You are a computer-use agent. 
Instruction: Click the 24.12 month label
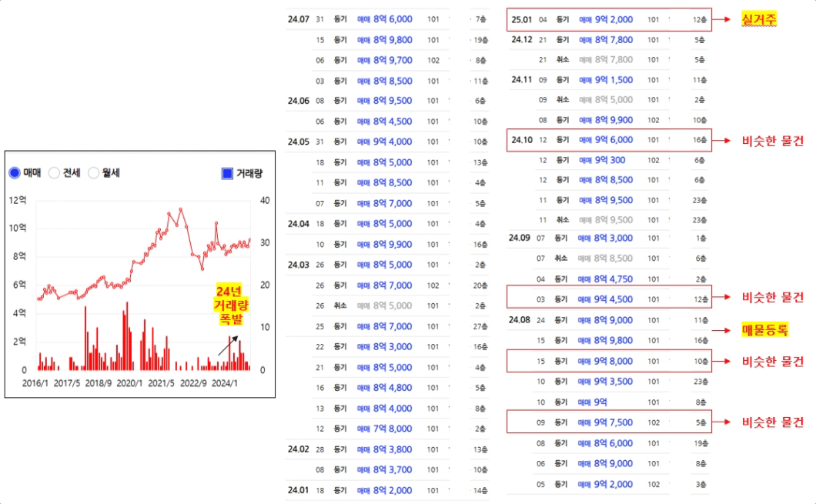[521, 39]
